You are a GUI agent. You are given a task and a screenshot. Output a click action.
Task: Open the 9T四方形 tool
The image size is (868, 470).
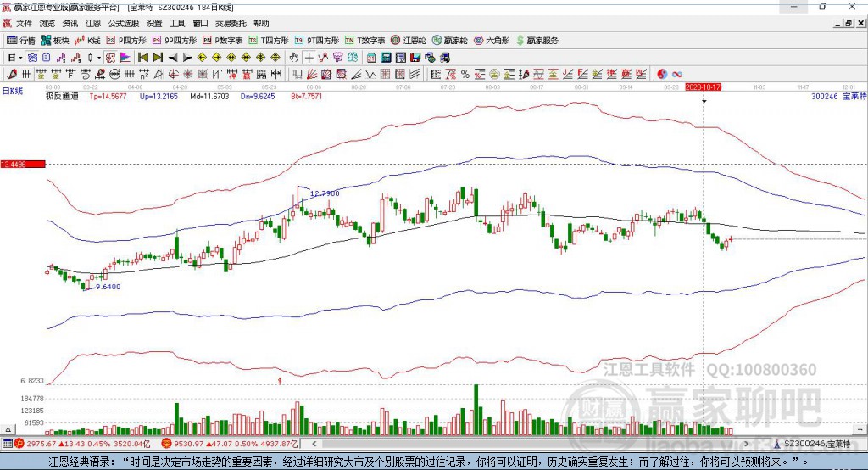point(317,41)
